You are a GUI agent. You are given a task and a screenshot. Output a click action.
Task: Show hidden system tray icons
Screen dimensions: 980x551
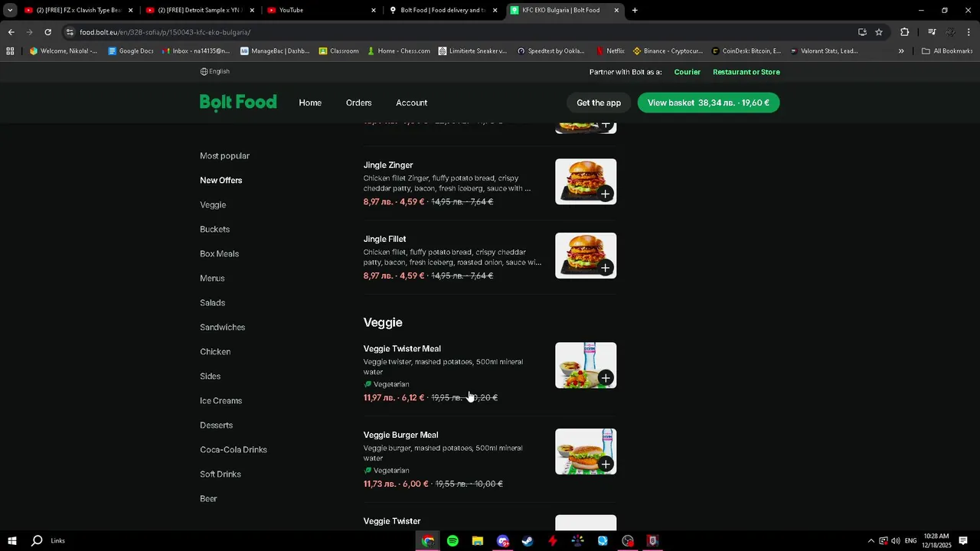[871, 541]
